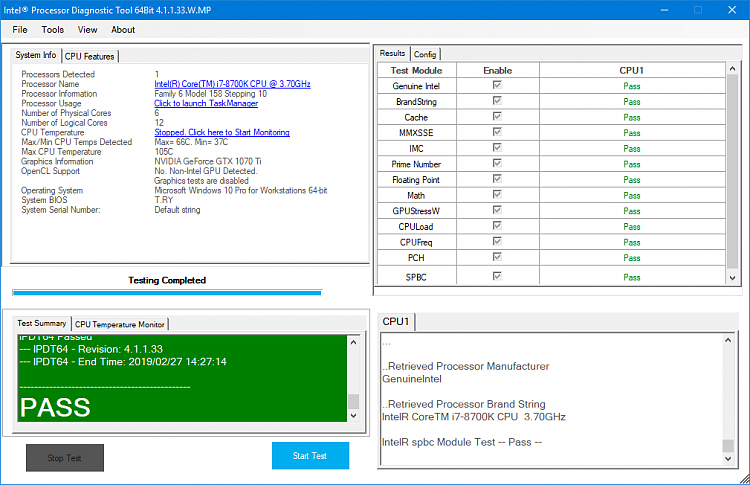
Task: Switch to the System Info tab
Action: click(x=36, y=55)
